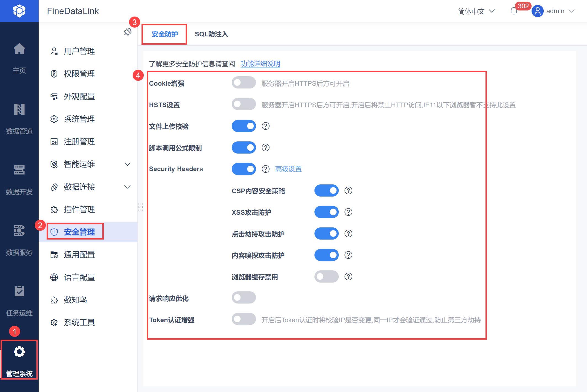Open the 数据管道 sidebar icon
Screen dimensions: 587x392
[x=19, y=109]
